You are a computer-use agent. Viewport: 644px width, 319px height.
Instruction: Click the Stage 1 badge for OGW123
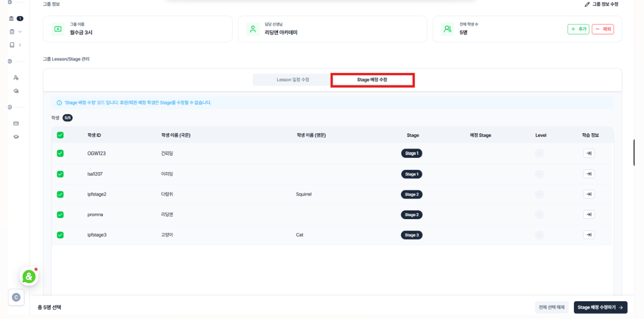coord(411,153)
